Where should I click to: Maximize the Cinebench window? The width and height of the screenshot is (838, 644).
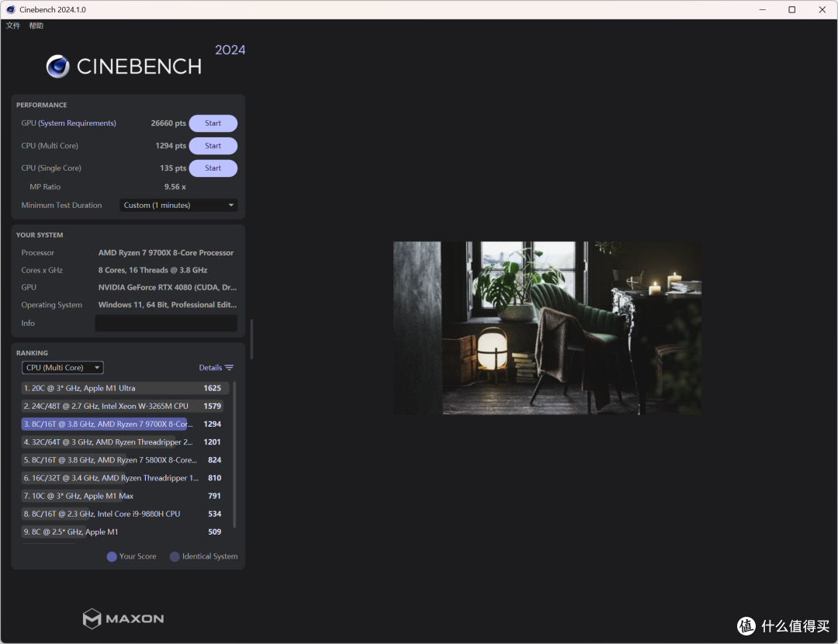pos(792,9)
